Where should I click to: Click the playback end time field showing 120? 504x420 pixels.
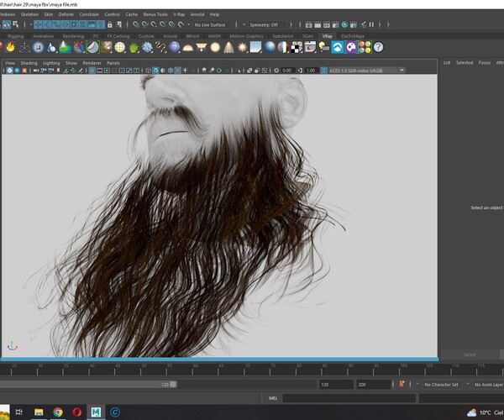pos(336,385)
